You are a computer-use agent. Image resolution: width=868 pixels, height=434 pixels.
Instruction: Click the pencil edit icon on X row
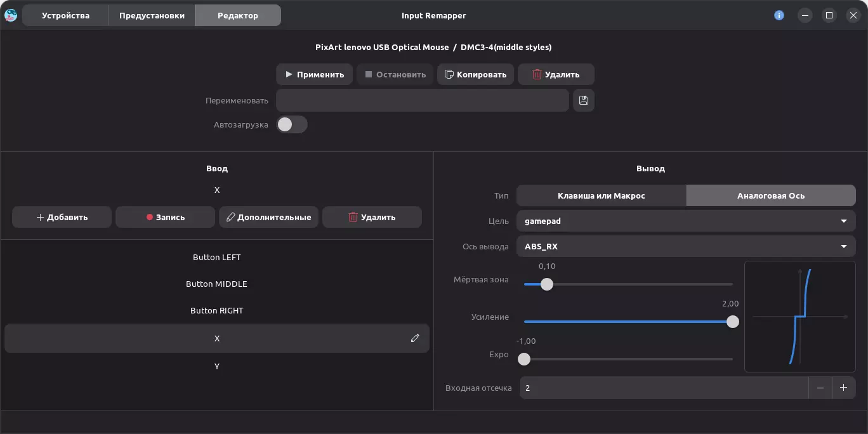415,338
